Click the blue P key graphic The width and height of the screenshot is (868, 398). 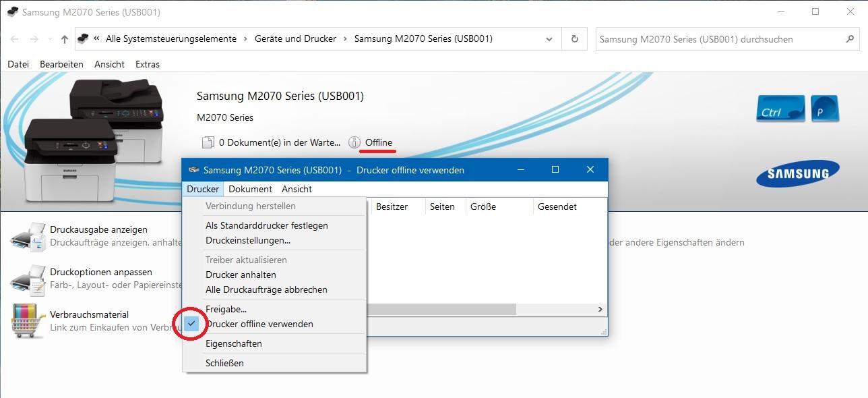(x=825, y=108)
